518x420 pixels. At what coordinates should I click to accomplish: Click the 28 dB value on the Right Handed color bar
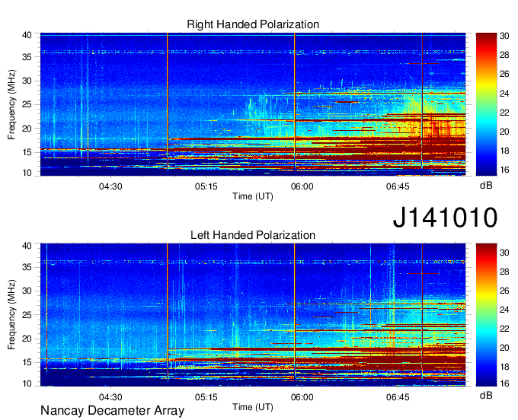[504, 55]
